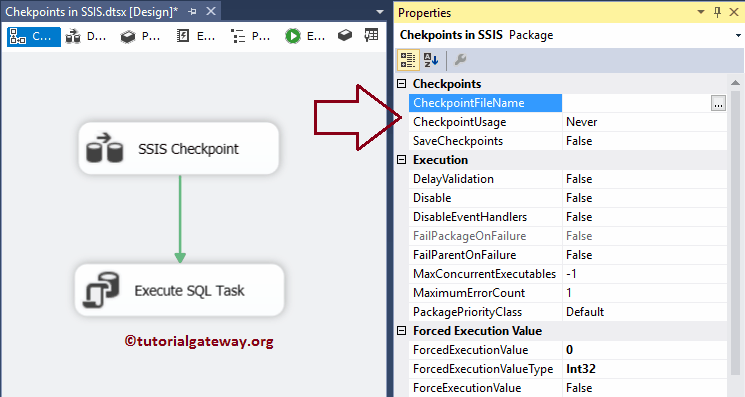Screen dimensions: 745x397
Task: Click the MaximumErrorCount value 1
Action: point(569,293)
